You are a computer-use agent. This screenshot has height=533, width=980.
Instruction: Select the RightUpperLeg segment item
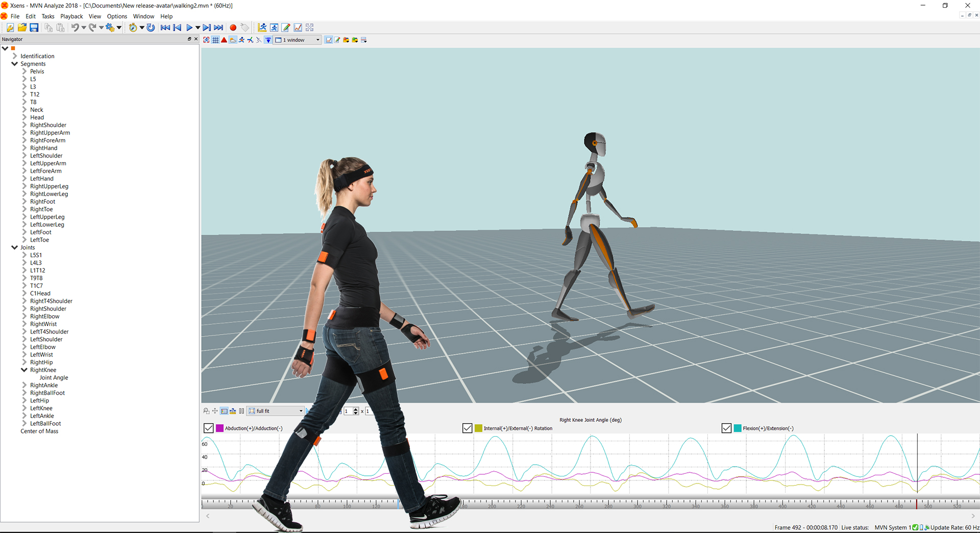click(49, 186)
